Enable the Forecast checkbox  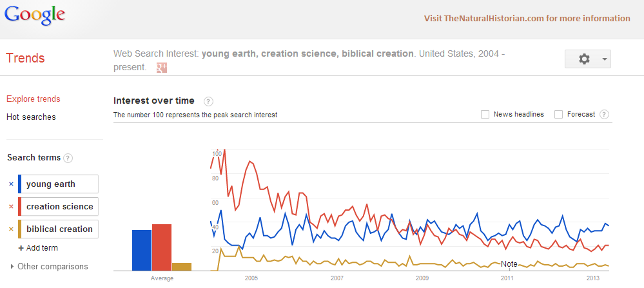click(559, 114)
